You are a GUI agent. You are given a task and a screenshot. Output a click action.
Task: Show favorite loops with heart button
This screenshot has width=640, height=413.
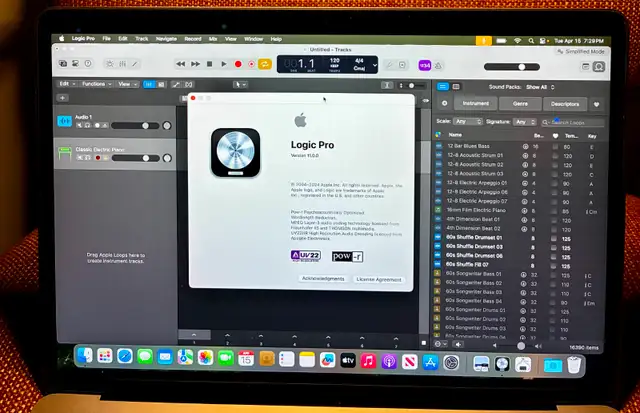tap(597, 104)
